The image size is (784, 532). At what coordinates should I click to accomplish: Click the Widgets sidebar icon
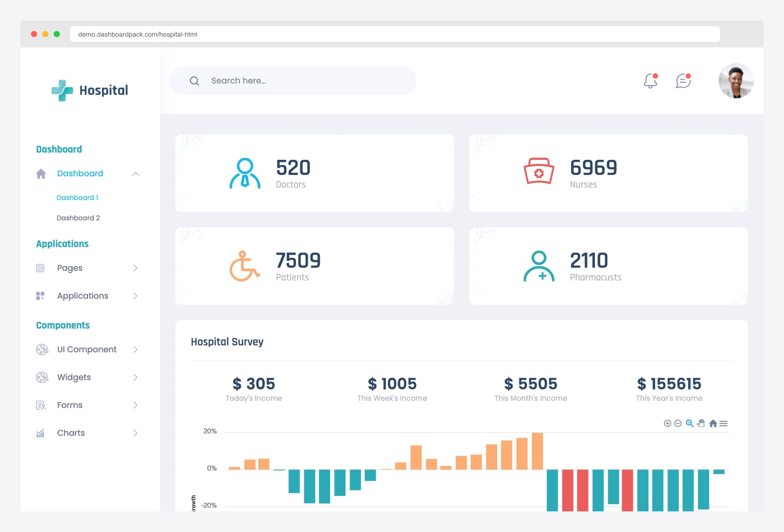click(x=42, y=377)
